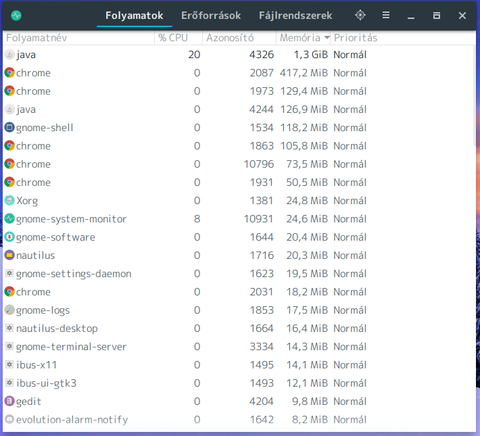Sort by the Folyamatnév column header
The height and width of the screenshot is (436, 480).
(79, 38)
